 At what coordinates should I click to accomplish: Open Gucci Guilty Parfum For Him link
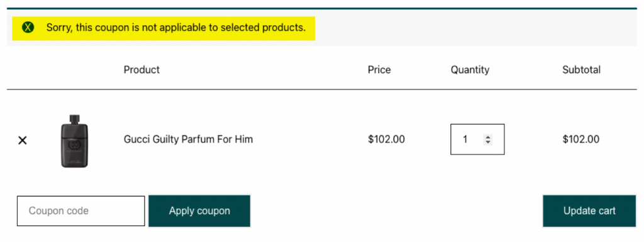pyautogui.click(x=188, y=139)
